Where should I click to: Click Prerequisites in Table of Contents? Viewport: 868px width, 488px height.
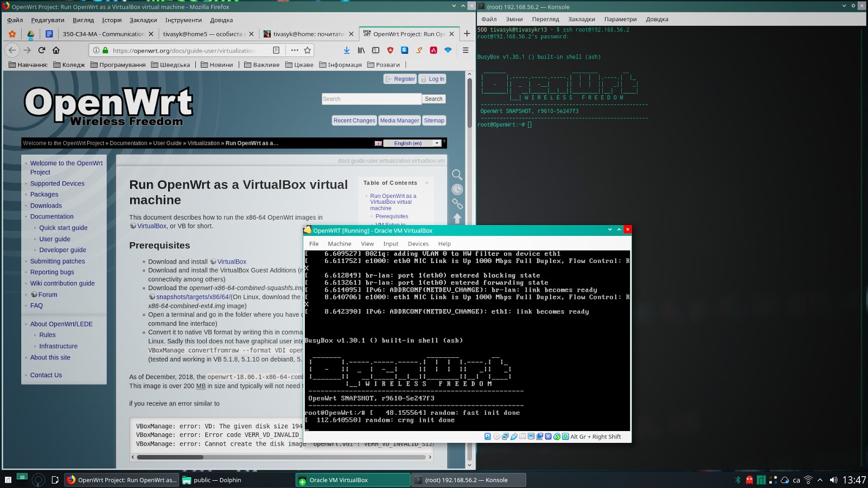pos(392,216)
